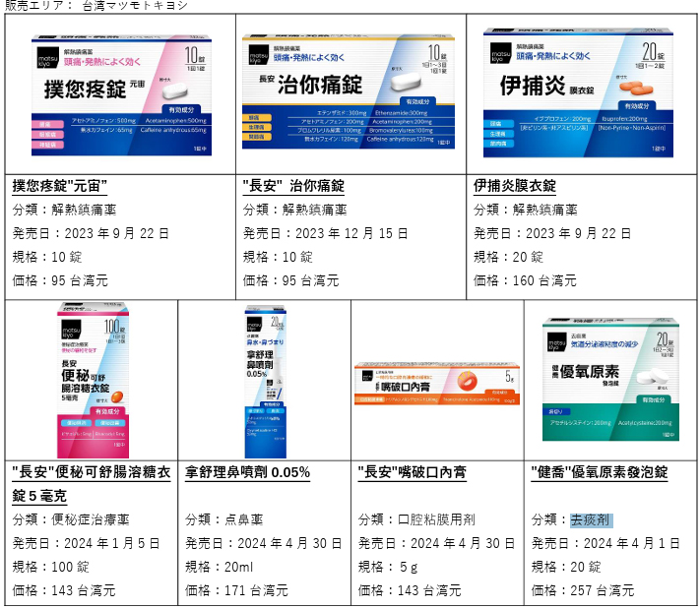The height and width of the screenshot is (609, 700).
Task: Open the "長安"嘴破口內膏 title
Action: click(413, 472)
